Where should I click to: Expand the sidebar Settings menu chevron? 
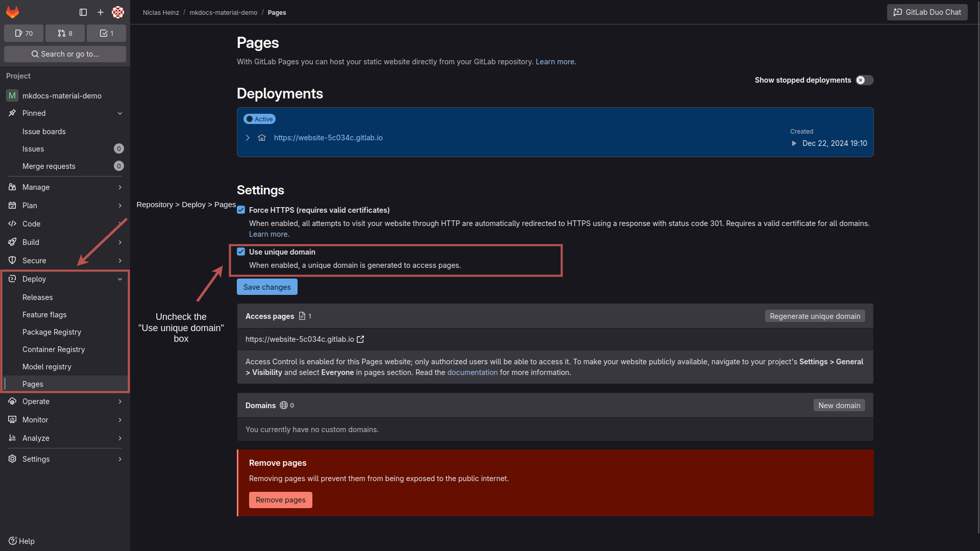point(120,459)
